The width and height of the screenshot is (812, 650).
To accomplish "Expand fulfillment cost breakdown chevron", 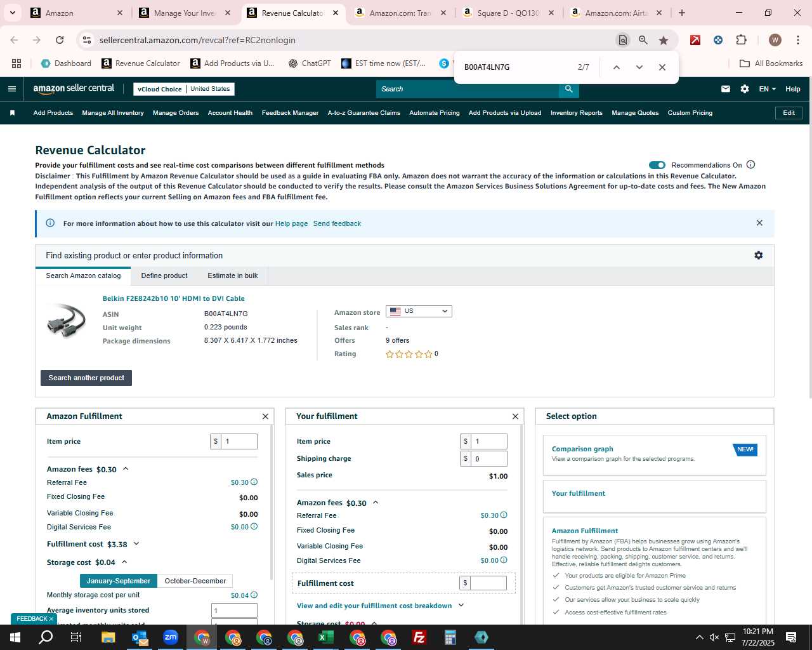I will [461, 606].
